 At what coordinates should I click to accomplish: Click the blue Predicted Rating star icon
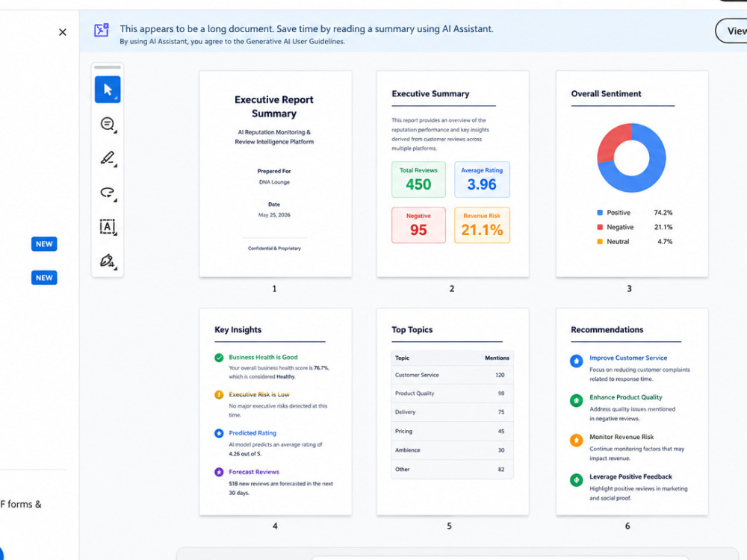tap(219, 433)
